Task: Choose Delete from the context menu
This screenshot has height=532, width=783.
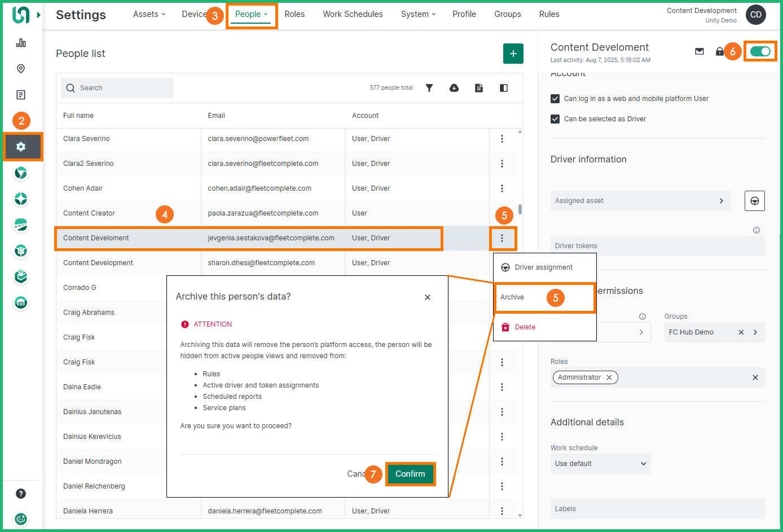Action: point(525,327)
